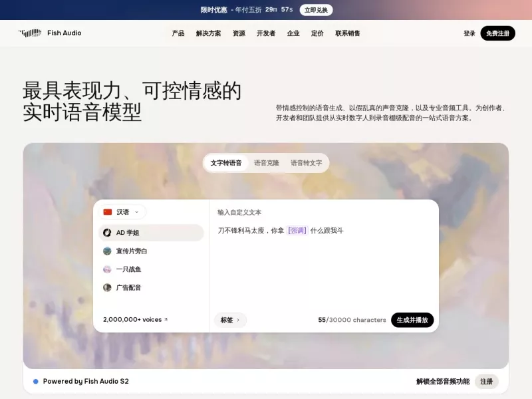Viewport: 532px width, 399px height.
Task: Go to the 企业 page
Action: tap(293, 33)
